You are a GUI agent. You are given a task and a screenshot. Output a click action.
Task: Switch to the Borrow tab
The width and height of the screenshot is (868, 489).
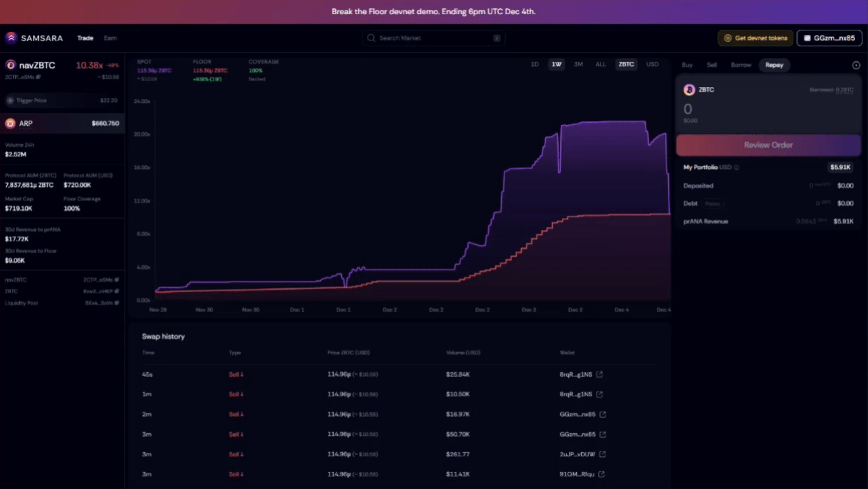click(x=741, y=65)
